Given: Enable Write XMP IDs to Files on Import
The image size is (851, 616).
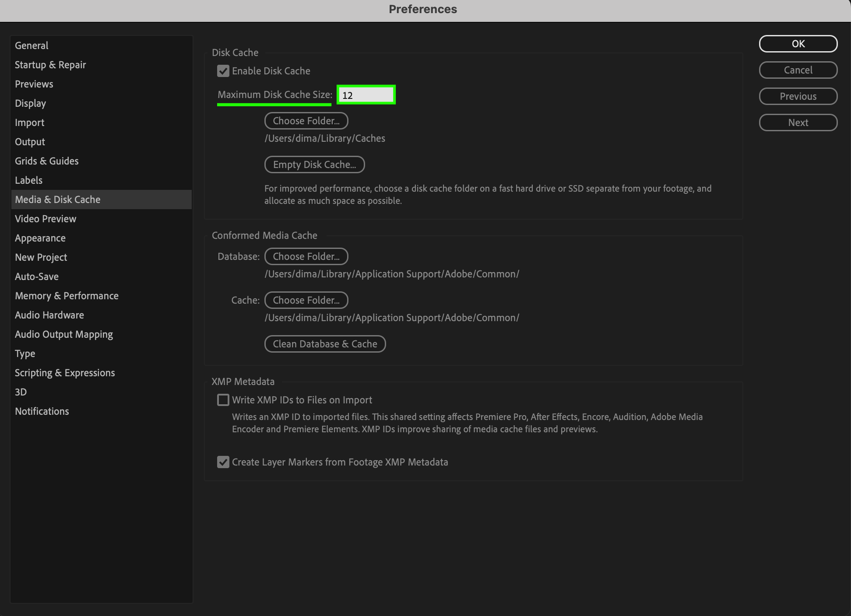Looking at the screenshot, I should (223, 400).
